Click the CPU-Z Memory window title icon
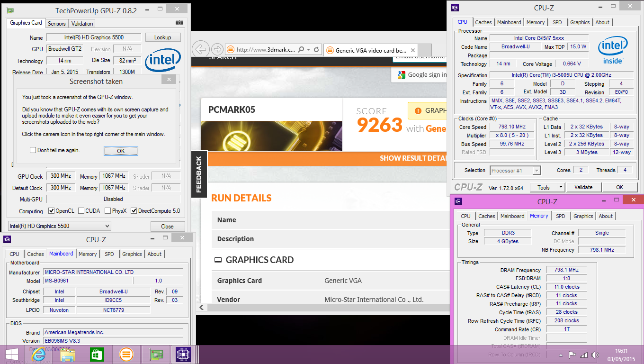Viewport: 644px width, 364px height. (x=458, y=201)
